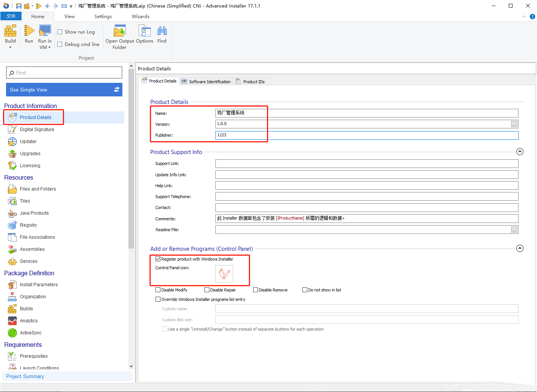Click the Build icon in the ribbon
The height and width of the screenshot is (392, 537).
click(x=10, y=31)
